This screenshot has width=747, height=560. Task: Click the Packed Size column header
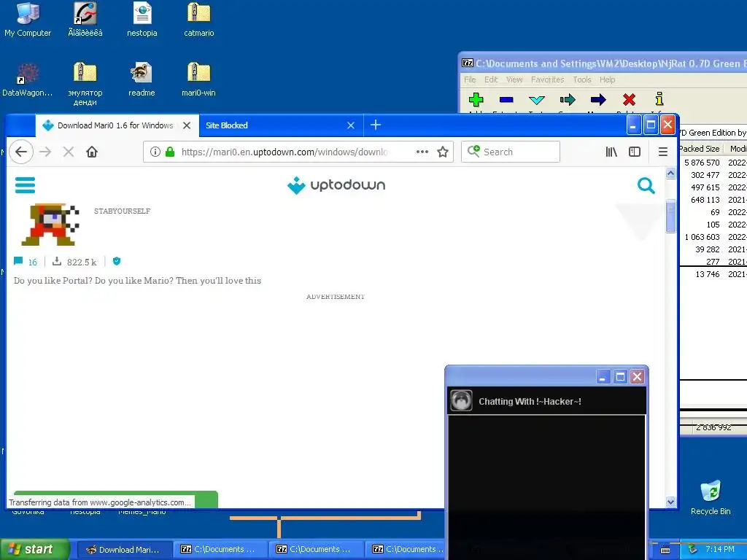[700, 149]
